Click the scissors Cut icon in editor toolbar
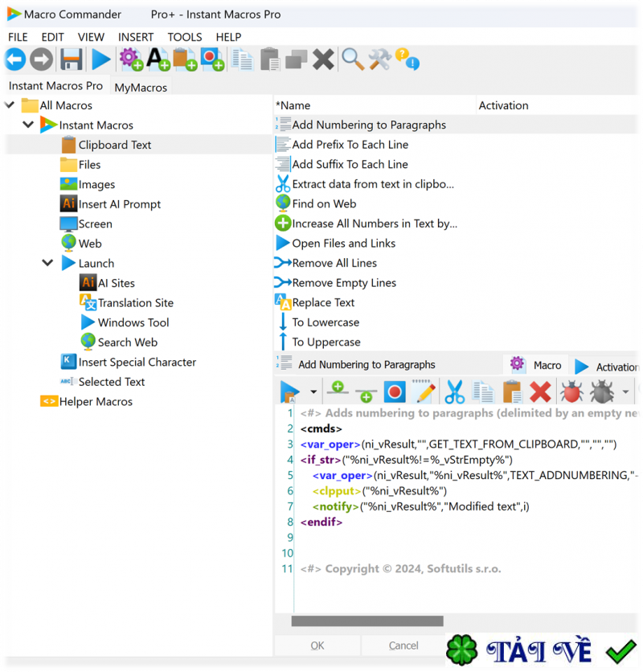 (454, 391)
